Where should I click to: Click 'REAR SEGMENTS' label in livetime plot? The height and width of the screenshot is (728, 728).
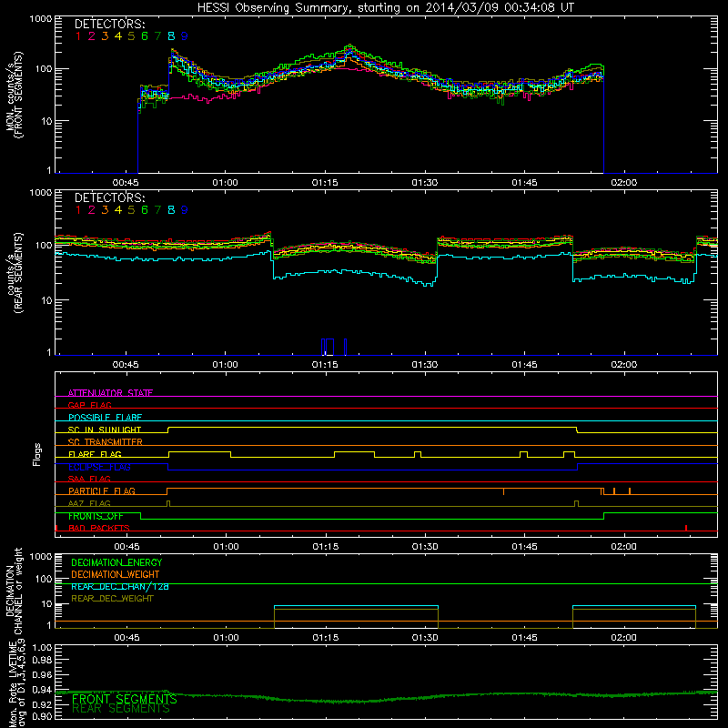[121, 709]
